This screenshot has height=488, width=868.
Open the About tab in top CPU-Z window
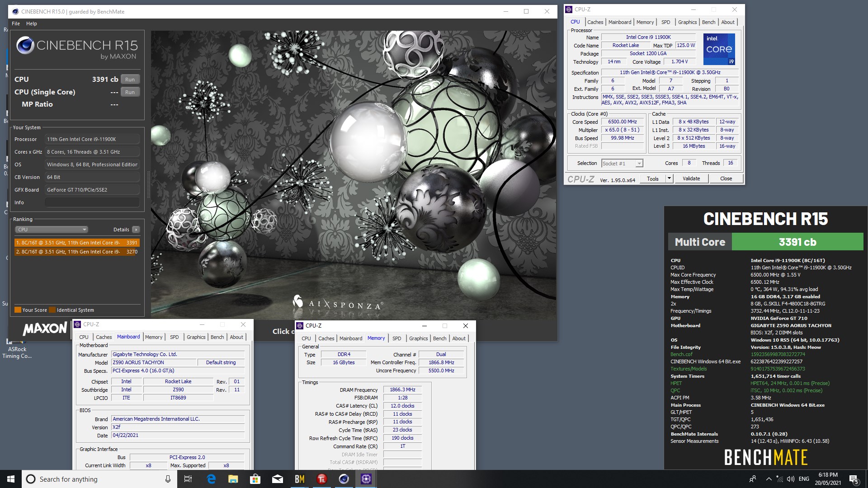click(x=728, y=22)
